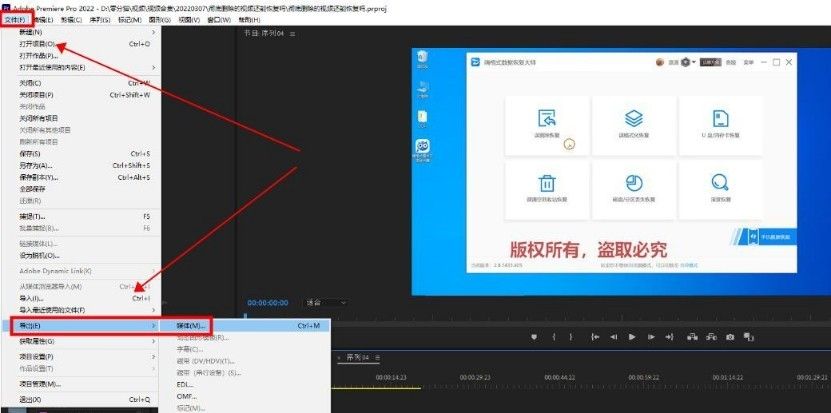Image resolution: width=831 pixels, height=413 pixels.
Task: Expand the 项目设置(P) submenu
Action: pos(82,357)
